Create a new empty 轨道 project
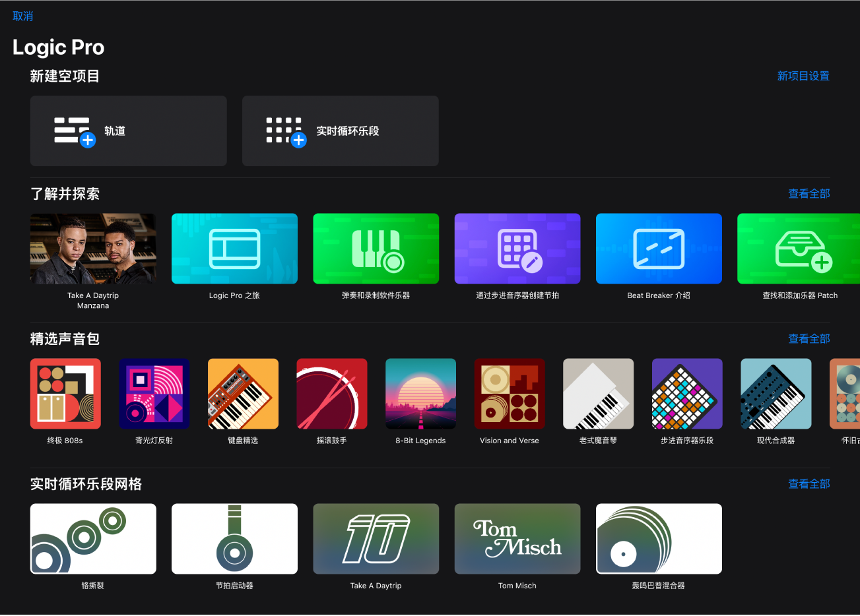This screenshot has width=860, height=616. pos(128,131)
